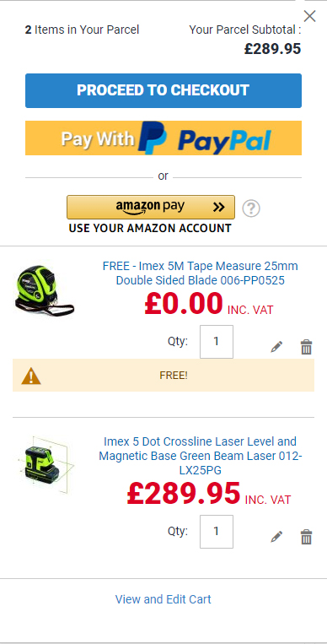Click the Proceed to Checkout button
This screenshot has width=327, height=644.
(163, 90)
